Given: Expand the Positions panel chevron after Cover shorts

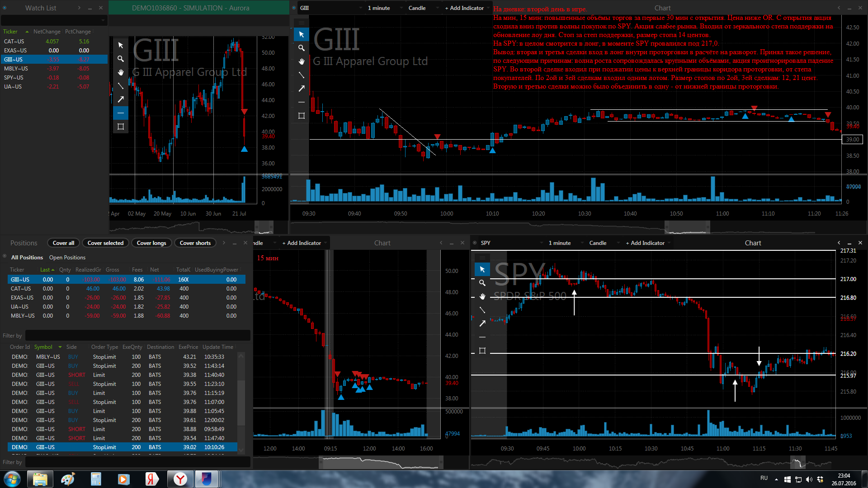Looking at the screenshot, I should [224, 243].
